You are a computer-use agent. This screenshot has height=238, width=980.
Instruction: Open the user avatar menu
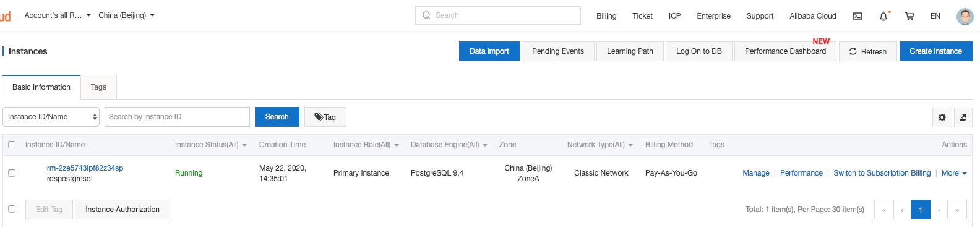pyautogui.click(x=965, y=16)
